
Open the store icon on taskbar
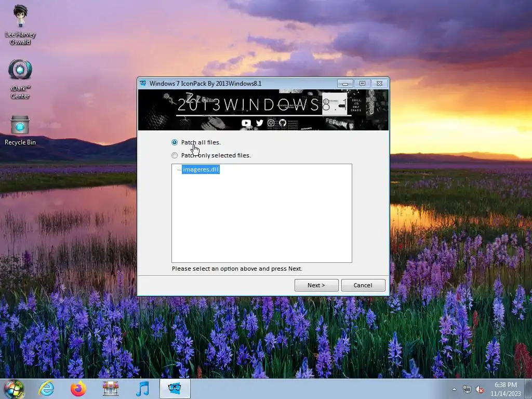point(111,389)
